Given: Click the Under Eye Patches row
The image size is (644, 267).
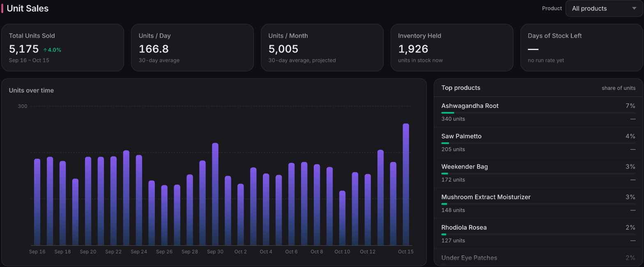Looking at the screenshot, I should 538,258.
